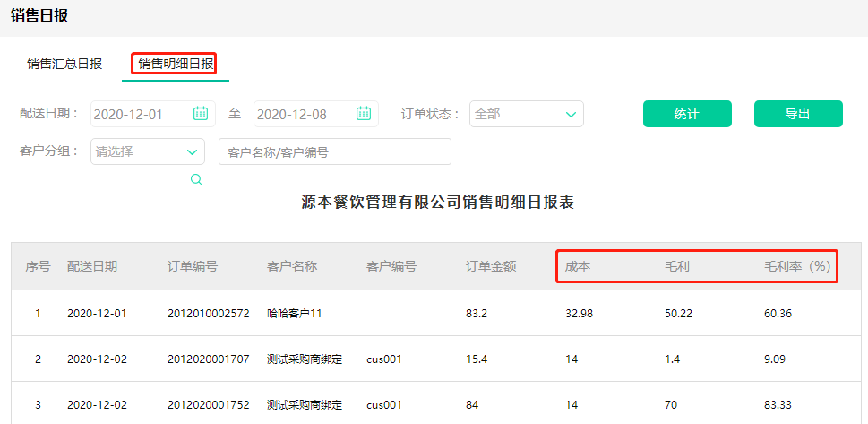Click the 成本 column header
The height and width of the screenshot is (424, 868).
tap(578, 266)
